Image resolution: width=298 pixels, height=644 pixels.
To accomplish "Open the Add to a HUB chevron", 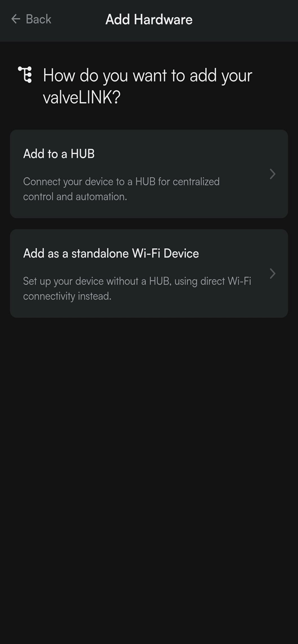I will pos(273,174).
